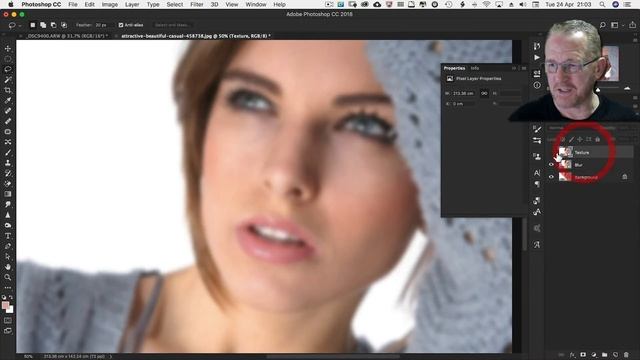Select the Brush tool
This screenshot has height=360, width=640.
tap(8, 152)
